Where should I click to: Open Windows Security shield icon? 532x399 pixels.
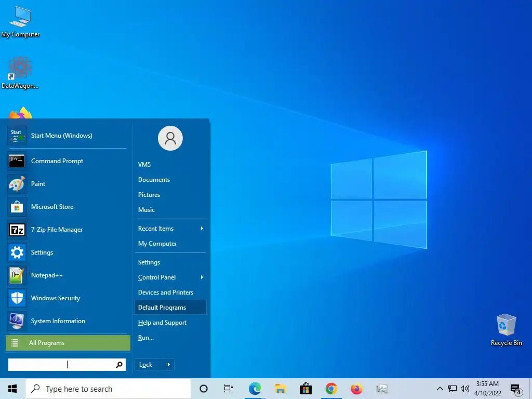17,298
